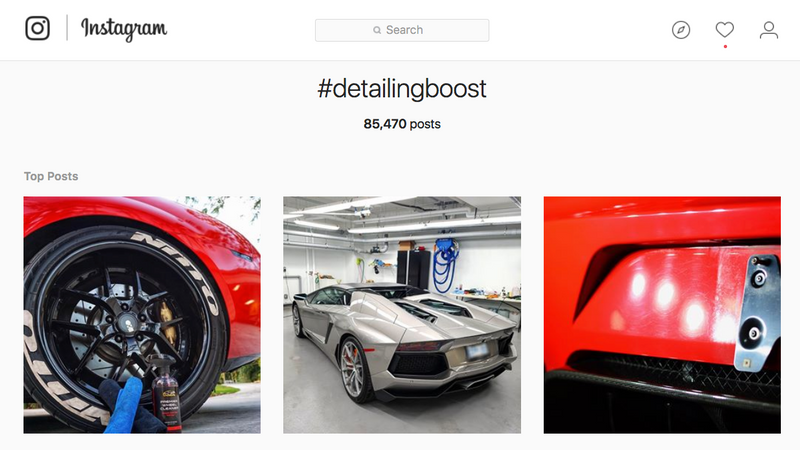This screenshot has height=450, width=800.
Task: Click the blue hose reel in garage photo
Action: (445, 265)
